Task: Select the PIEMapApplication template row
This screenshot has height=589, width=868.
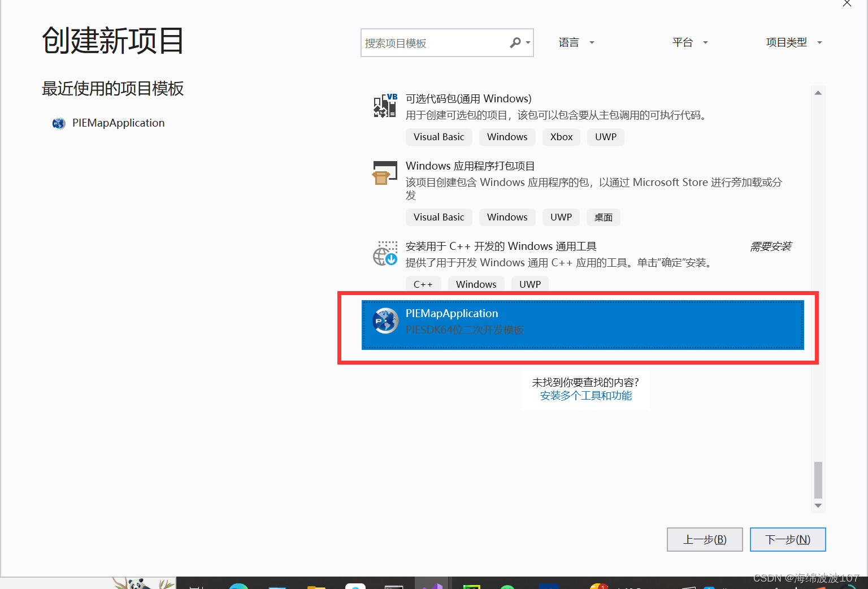Action: coord(583,325)
